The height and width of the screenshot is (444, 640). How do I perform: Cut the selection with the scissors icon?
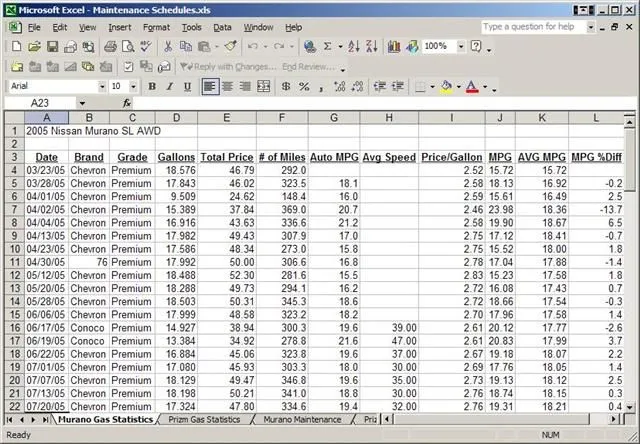pos(167,47)
